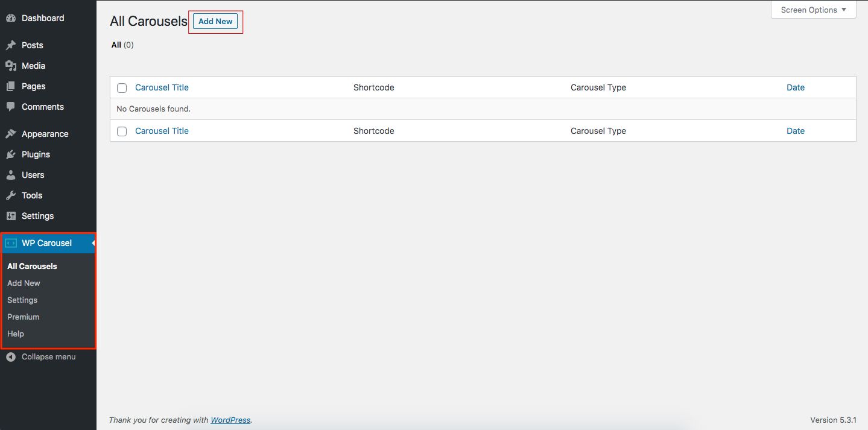Tick the select-all checkbox in table header

(x=122, y=88)
